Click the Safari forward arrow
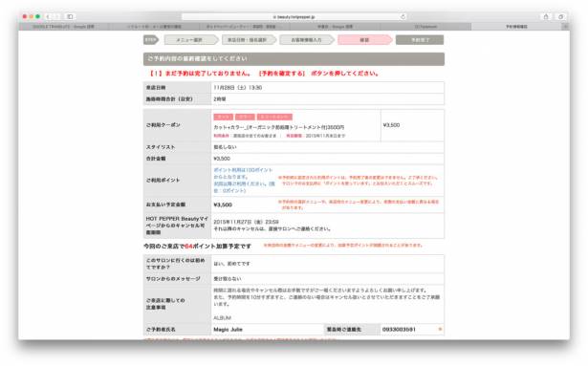This screenshot has width=588, height=366. pyautogui.click(x=56, y=16)
